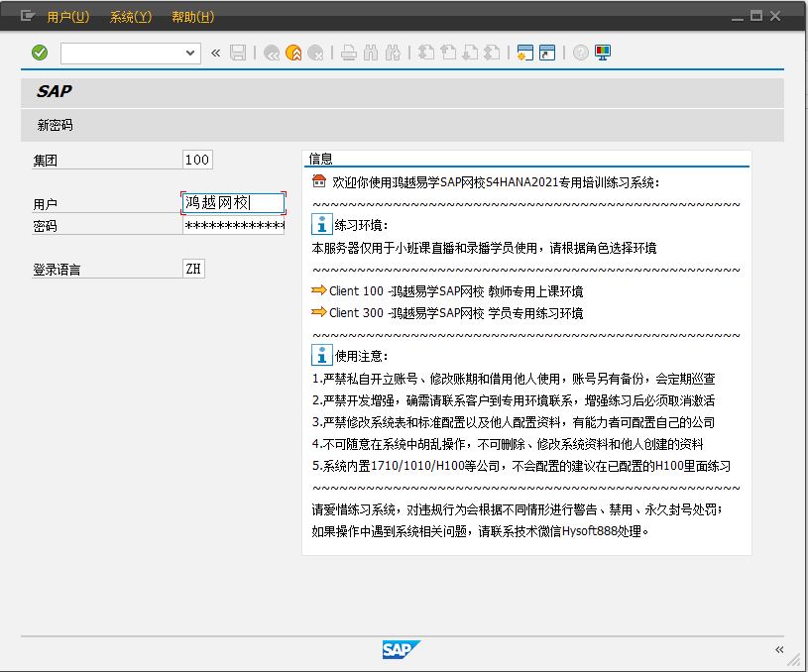Click the 集团 client field showing 100
808x672 pixels.
point(197,160)
